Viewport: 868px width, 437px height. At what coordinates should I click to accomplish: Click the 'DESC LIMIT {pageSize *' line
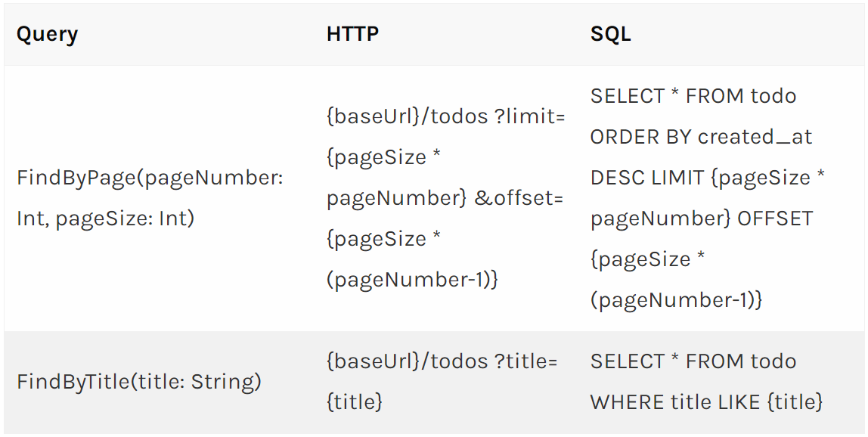[708, 178]
